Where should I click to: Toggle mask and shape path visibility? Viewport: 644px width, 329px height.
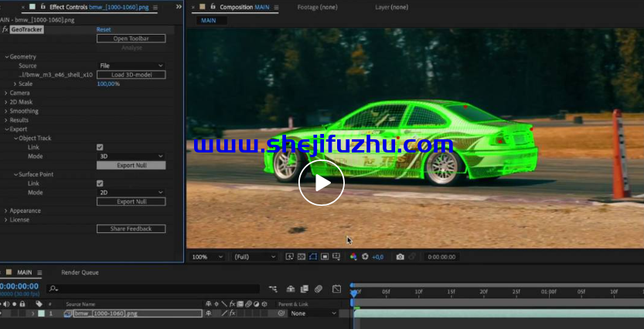click(313, 257)
